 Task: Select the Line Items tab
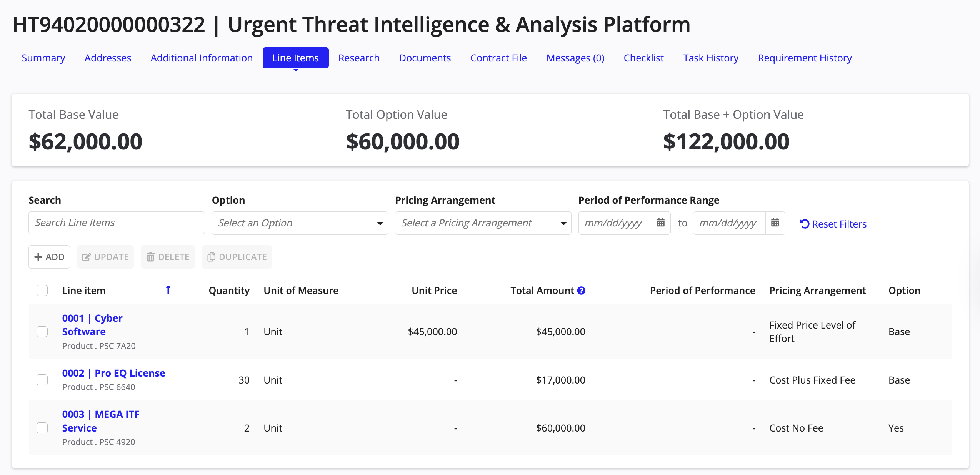pyautogui.click(x=295, y=58)
